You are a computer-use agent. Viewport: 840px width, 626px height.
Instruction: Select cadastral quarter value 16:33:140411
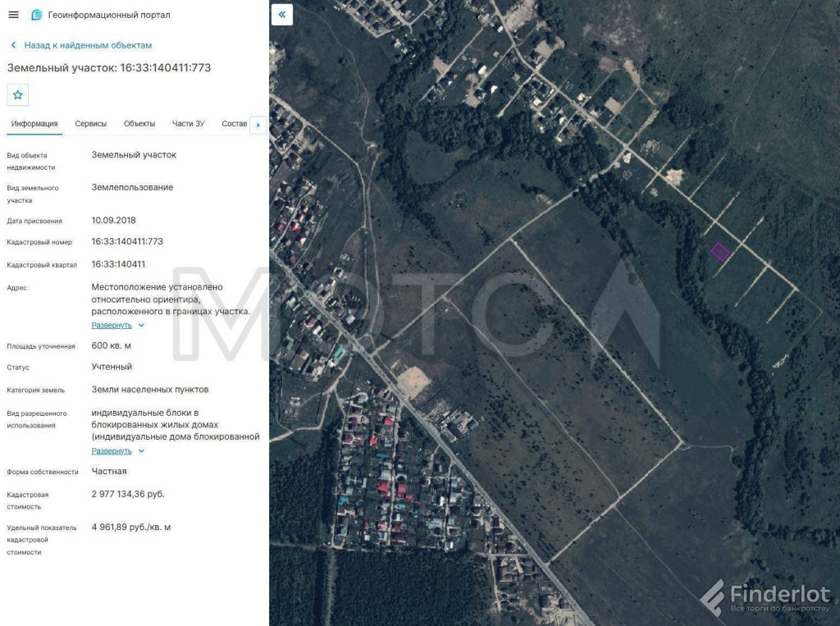click(x=118, y=264)
